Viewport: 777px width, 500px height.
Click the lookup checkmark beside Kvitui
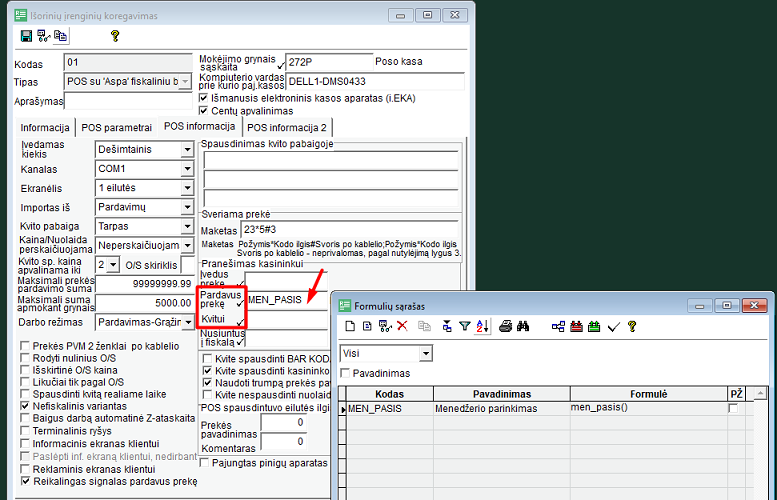[x=240, y=322]
